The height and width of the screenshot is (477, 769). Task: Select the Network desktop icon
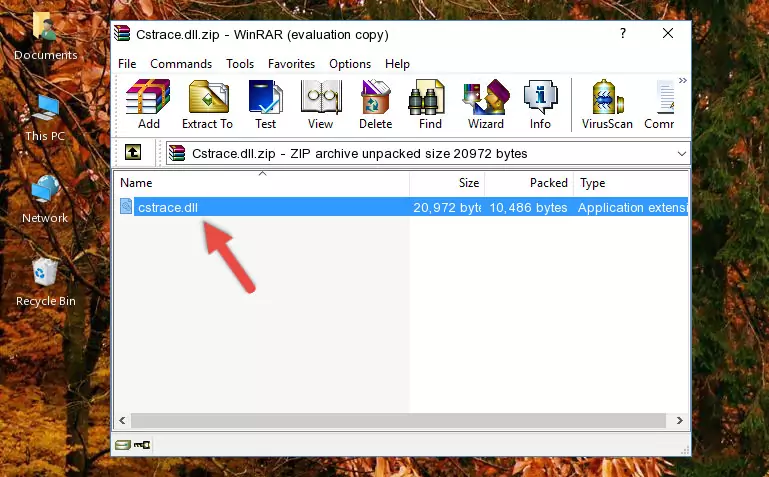(45, 200)
